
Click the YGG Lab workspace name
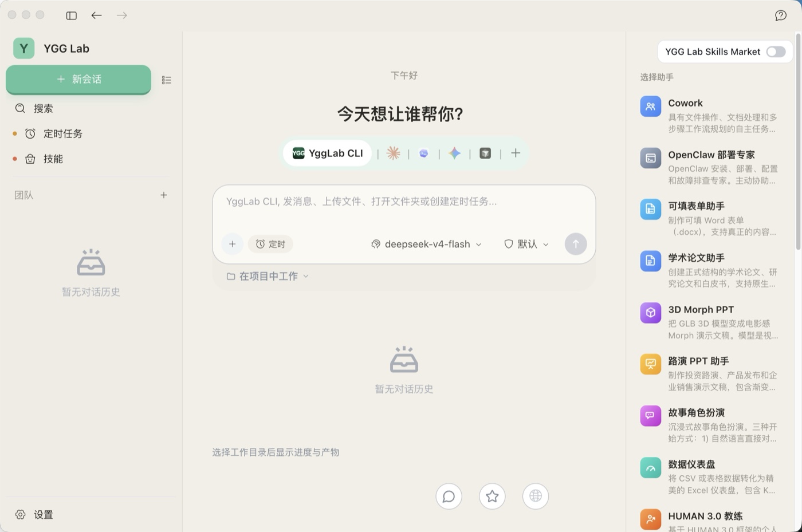click(66, 49)
